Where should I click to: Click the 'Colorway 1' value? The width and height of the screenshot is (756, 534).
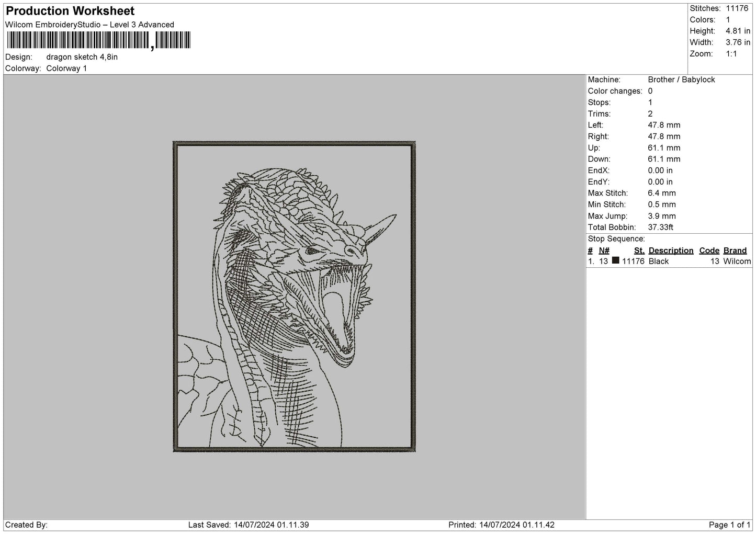[x=66, y=69]
